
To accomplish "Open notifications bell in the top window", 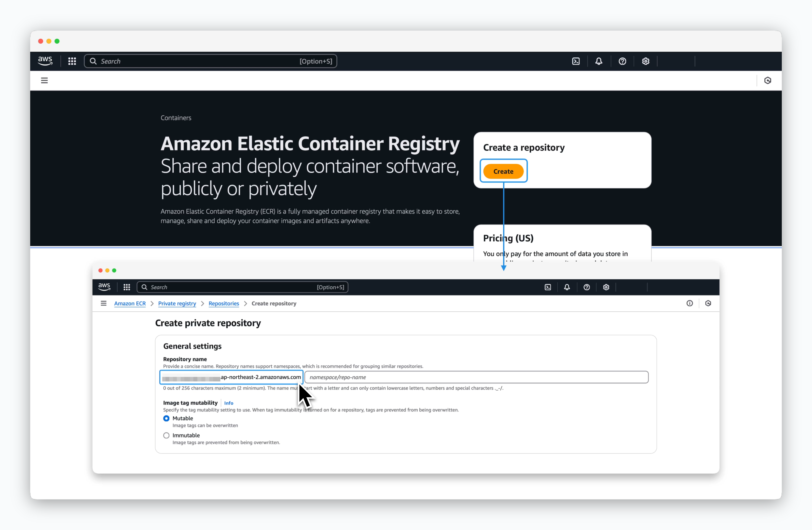I will point(599,61).
